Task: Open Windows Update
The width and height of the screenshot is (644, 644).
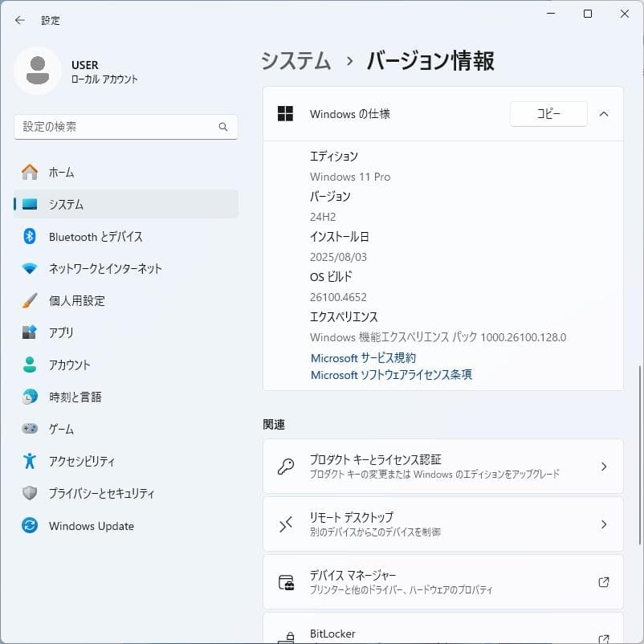Action: (x=91, y=525)
